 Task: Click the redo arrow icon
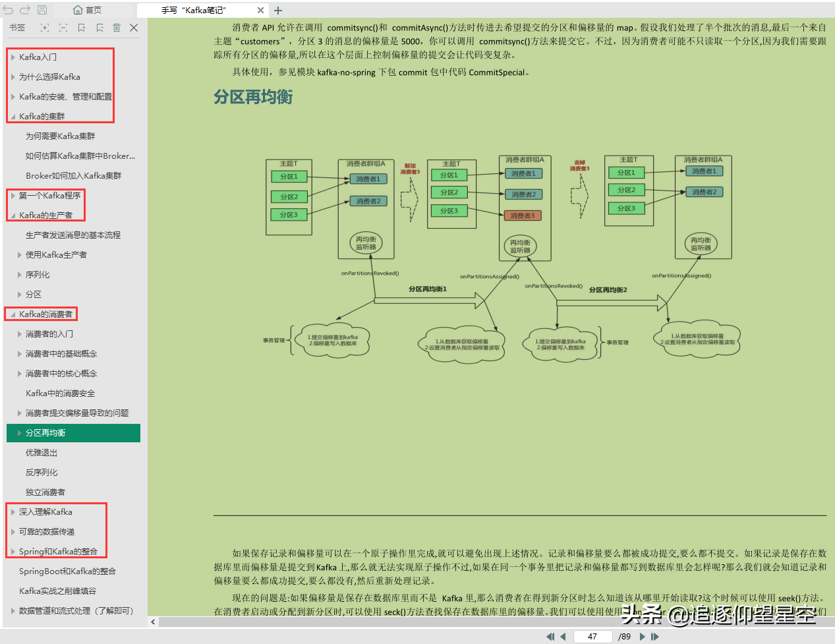point(25,10)
